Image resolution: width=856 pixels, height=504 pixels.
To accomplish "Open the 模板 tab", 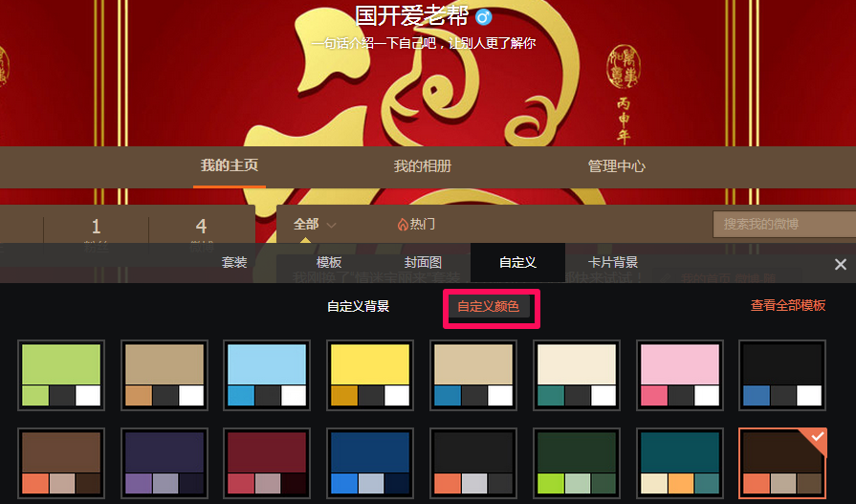I will click(329, 262).
